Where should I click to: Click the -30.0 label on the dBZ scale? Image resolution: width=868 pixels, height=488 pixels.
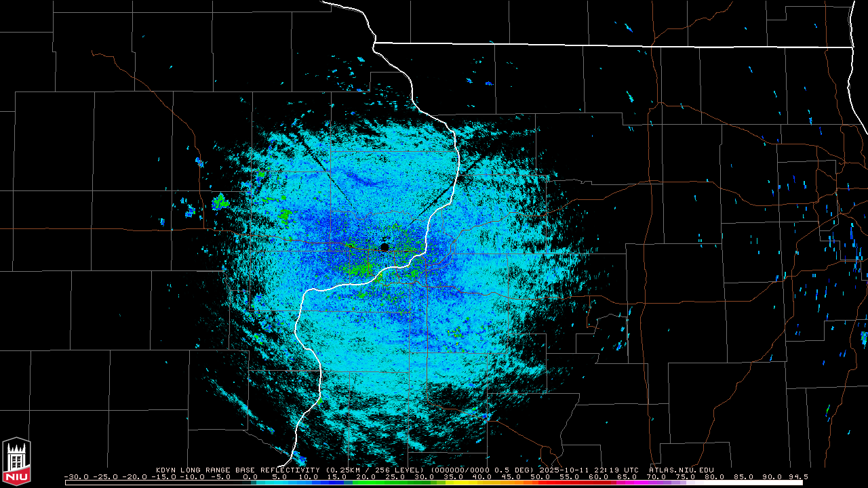[x=76, y=476]
